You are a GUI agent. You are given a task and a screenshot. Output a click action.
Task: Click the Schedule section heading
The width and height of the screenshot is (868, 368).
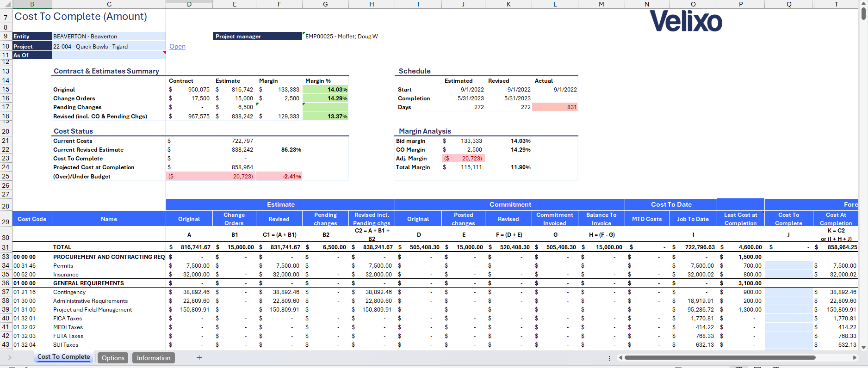pos(415,71)
